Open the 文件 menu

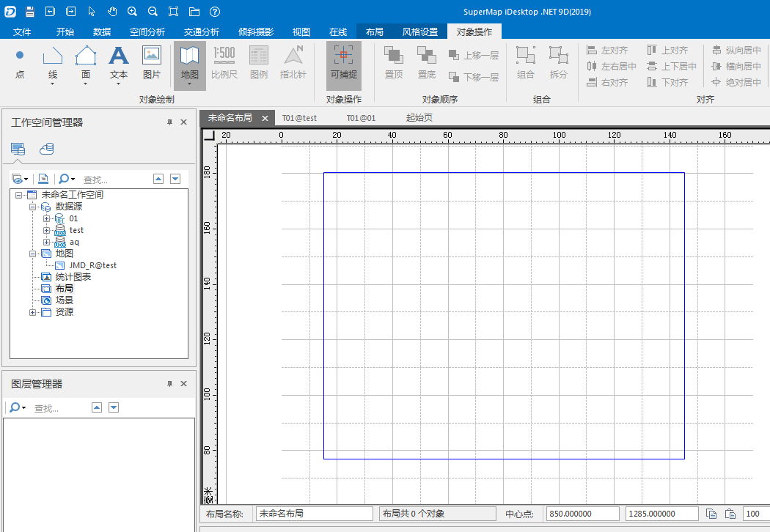(22, 32)
